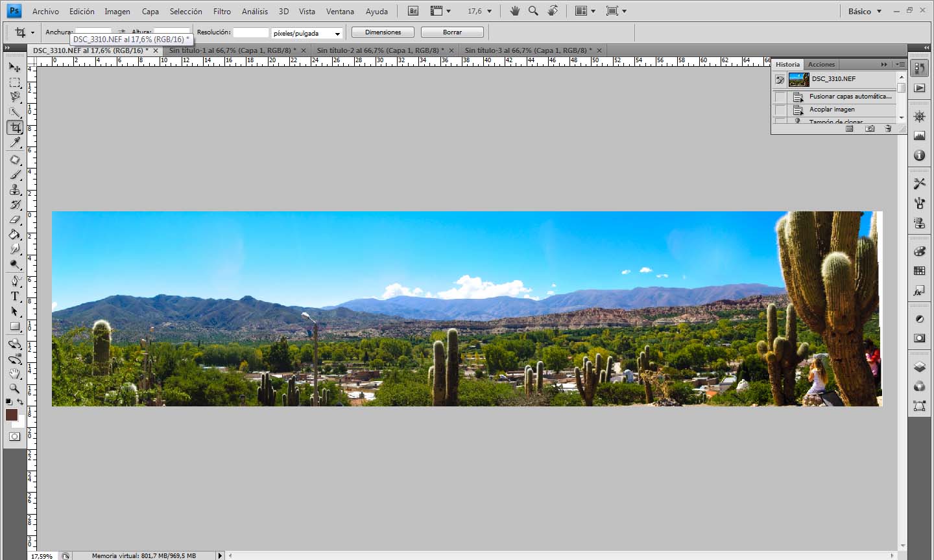The height and width of the screenshot is (560, 934).
Task: Open the View Extras dropdown
Action: [x=440, y=11]
